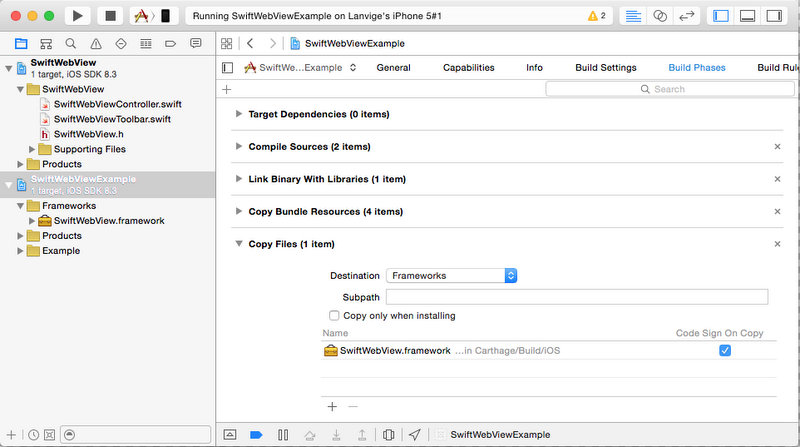800x447 pixels.
Task: Toggle the project and targets list sidebar
Action: (228, 68)
